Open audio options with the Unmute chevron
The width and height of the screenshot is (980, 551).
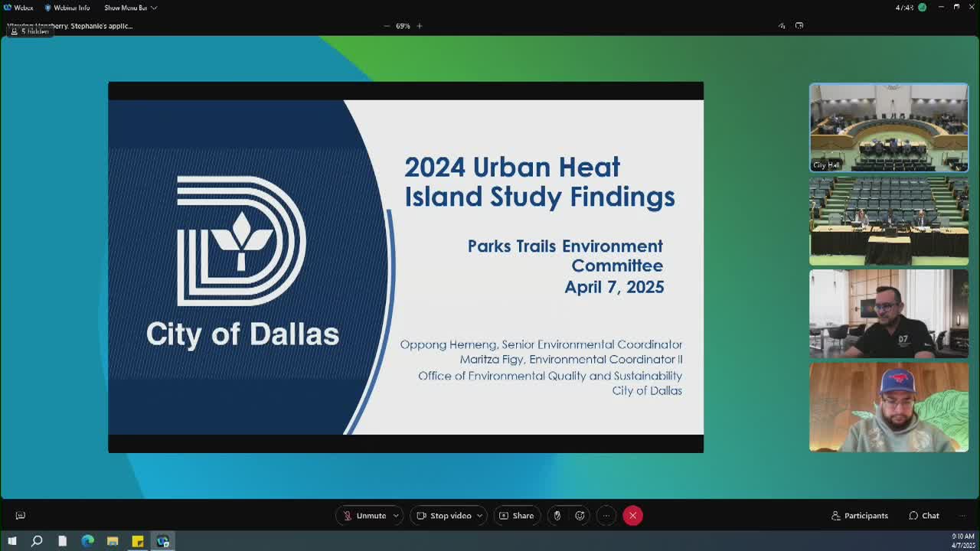(396, 515)
